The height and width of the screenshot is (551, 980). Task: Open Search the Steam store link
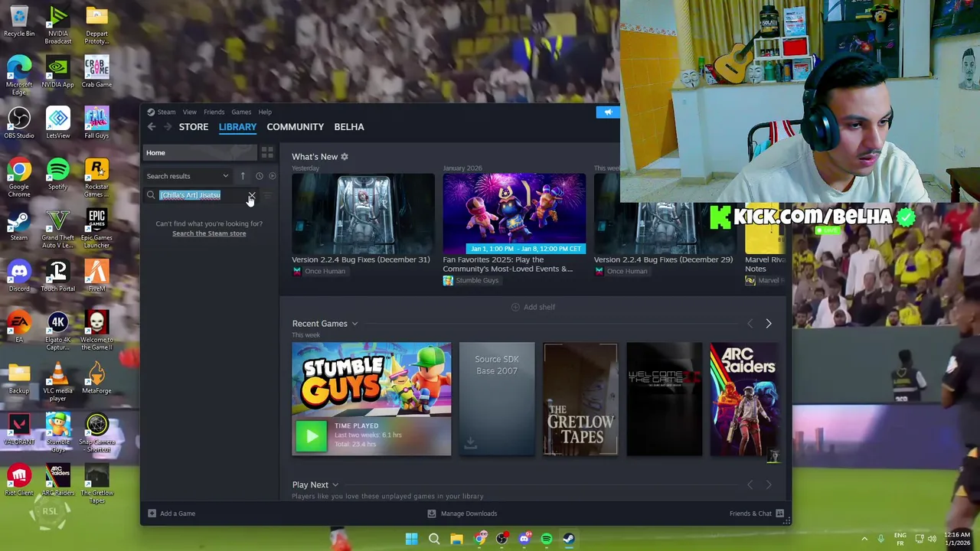point(209,233)
